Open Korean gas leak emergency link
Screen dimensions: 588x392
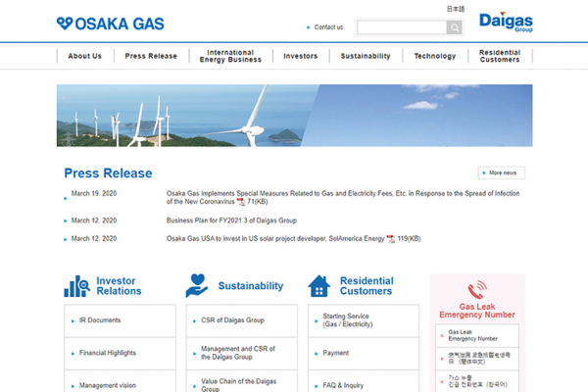477,381
